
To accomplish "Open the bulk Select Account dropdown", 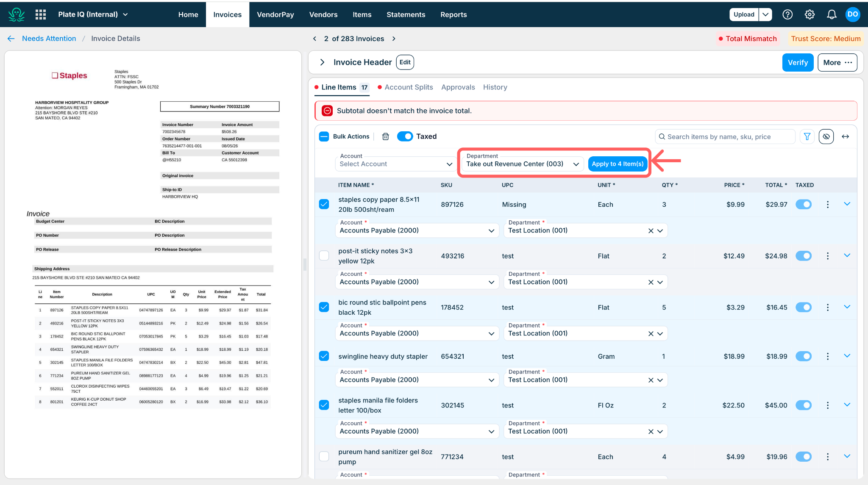I will click(396, 164).
